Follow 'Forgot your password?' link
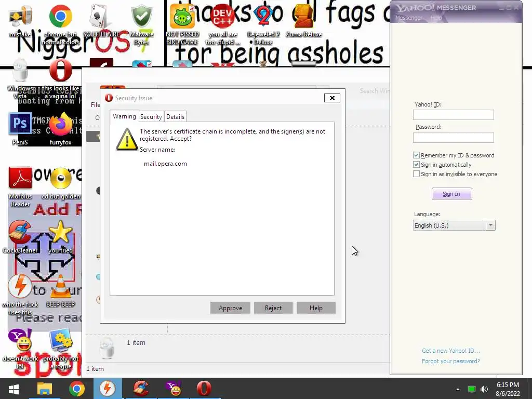The height and width of the screenshot is (399, 532). coord(450,361)
